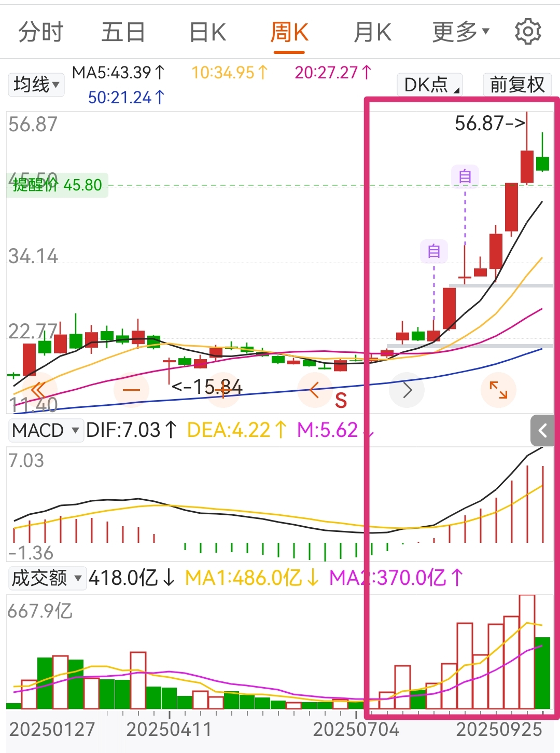Tap the upper 自 marker on chart
560x753 pixels.
coord(465,176)
